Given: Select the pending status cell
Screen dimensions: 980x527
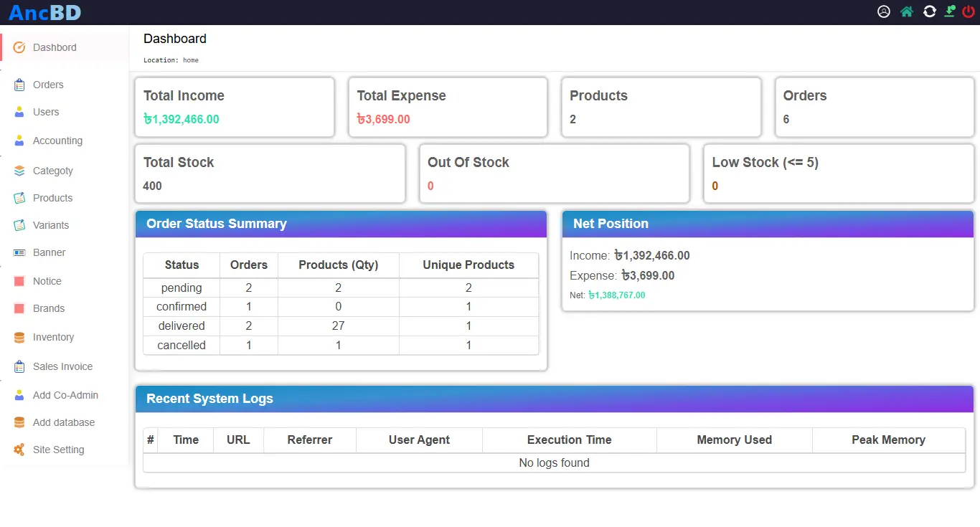Looking at the screenshot, I should coord(182,288).
